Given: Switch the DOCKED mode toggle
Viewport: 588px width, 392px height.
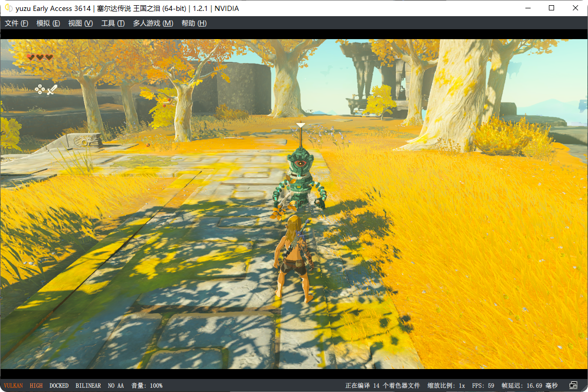Looking at the screenshot, I should point(59,386).
